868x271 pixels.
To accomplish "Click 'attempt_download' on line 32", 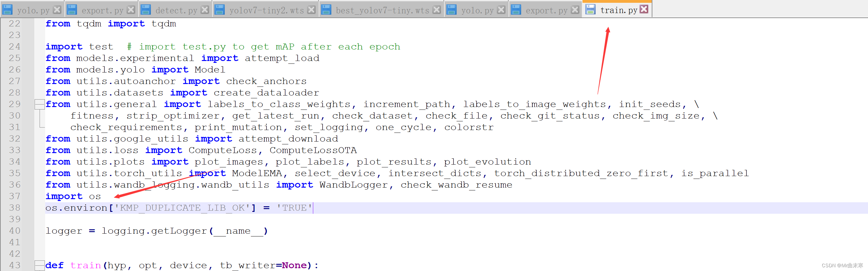I will pos(288,139).
